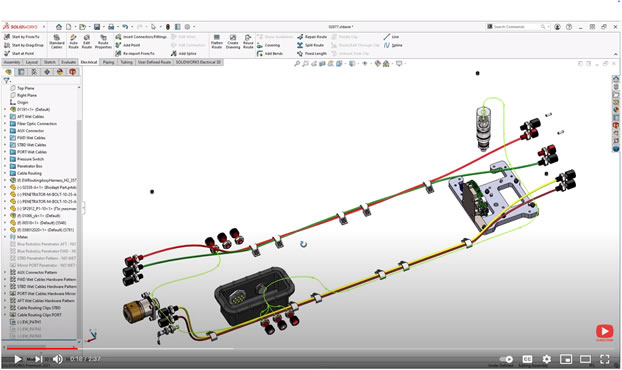
Task: Switch to the Sketch tab
Action: click(50, 62)
